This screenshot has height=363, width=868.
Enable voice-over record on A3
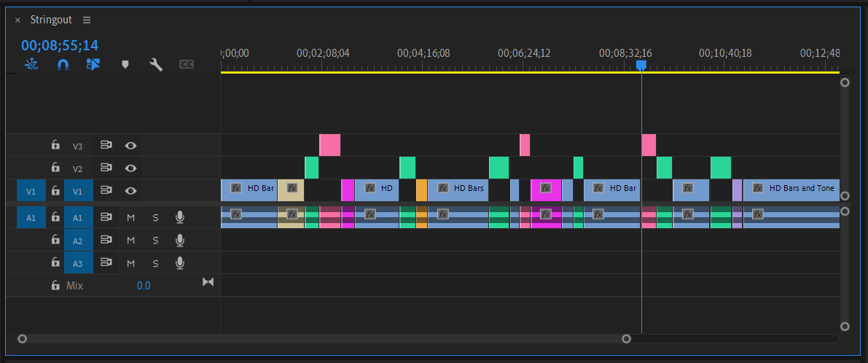[180, 263]
